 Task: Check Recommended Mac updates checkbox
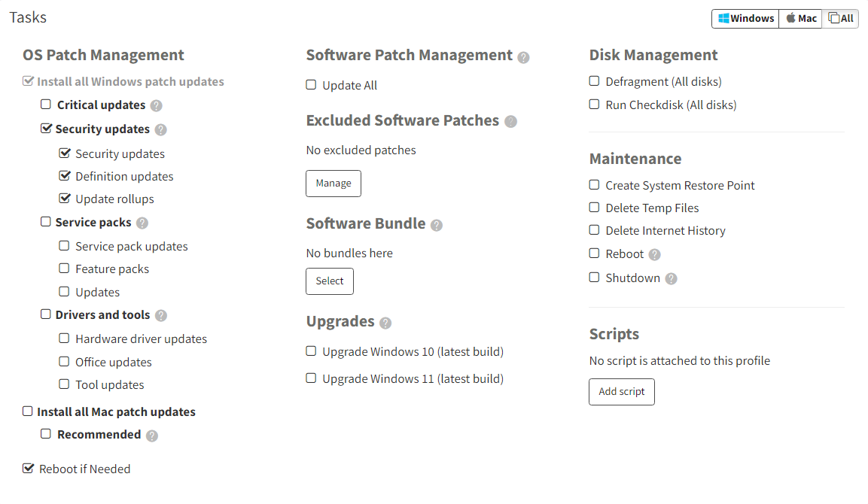tap(46, 434)
